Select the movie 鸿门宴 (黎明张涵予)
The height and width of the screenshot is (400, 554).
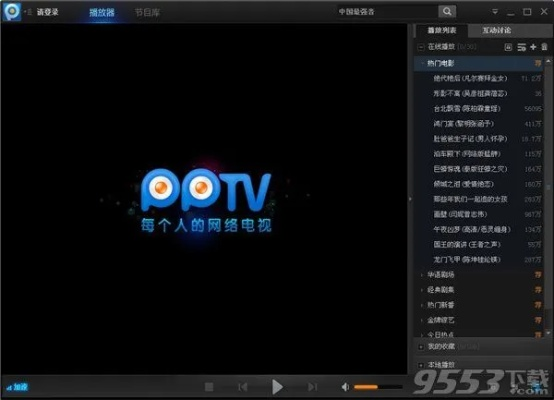pyautogui.click(x=479, y=124)
